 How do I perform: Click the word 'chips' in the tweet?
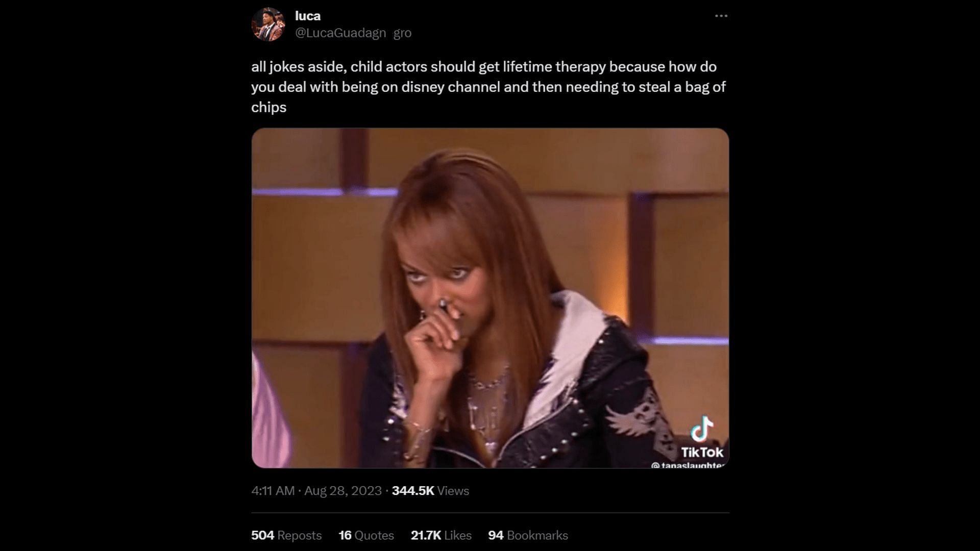(x=268, y=108)
